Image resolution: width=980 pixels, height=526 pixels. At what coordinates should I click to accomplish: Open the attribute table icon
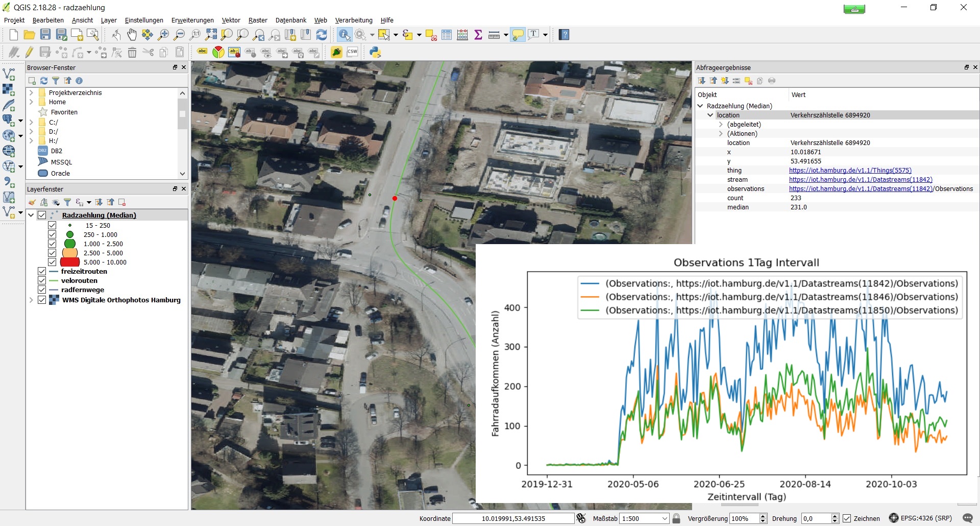click(x=447, y=35)
